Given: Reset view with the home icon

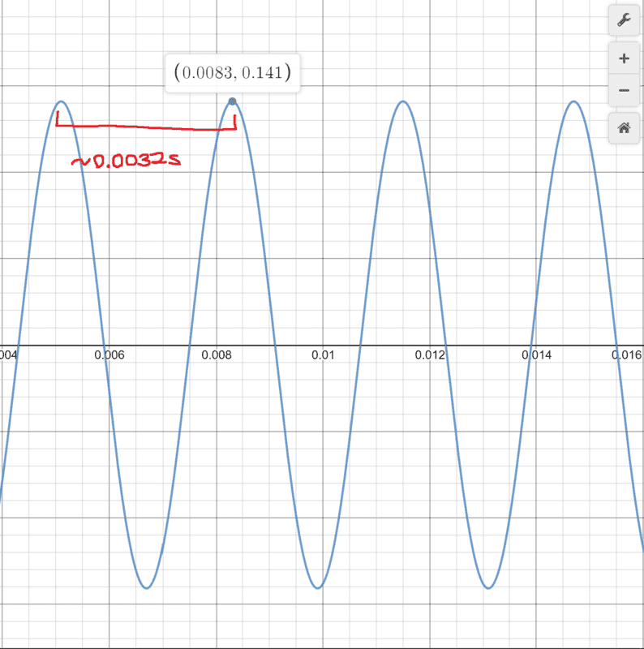Looking at the screenshot, I should click(623, 127).
